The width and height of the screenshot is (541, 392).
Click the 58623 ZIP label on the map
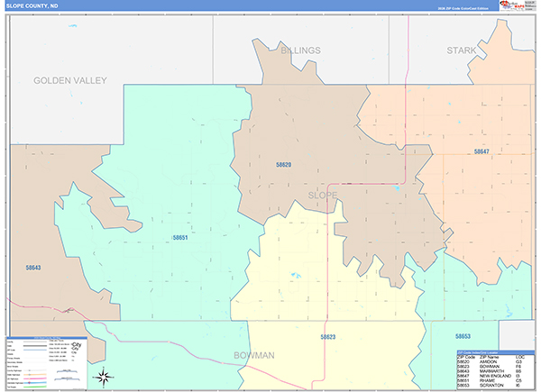pos(328,337)
